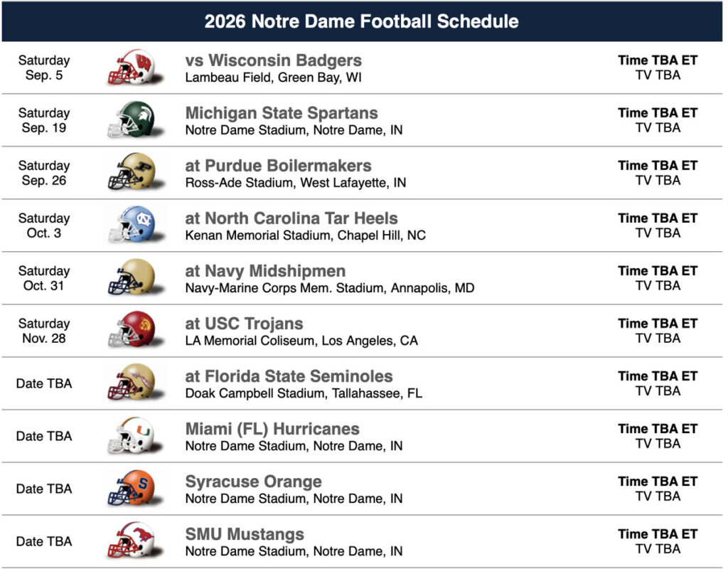Select the at Navy Midshipmen game
Screen dimensions: 728x569
265,272
